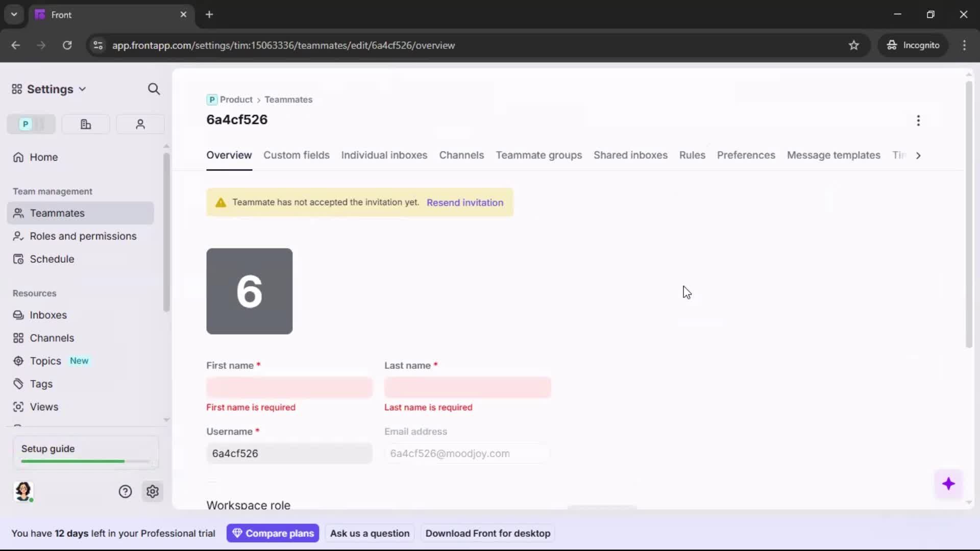This screenshot has height=551, width=980.
Task: Click your avatar with online status dot
Action: pyautogui.click(x=24, y=492)
